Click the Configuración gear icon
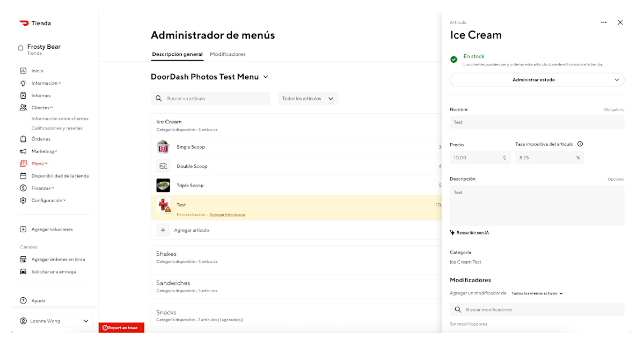The height and width of the screenshot is (347, 644). coord(23,200)
